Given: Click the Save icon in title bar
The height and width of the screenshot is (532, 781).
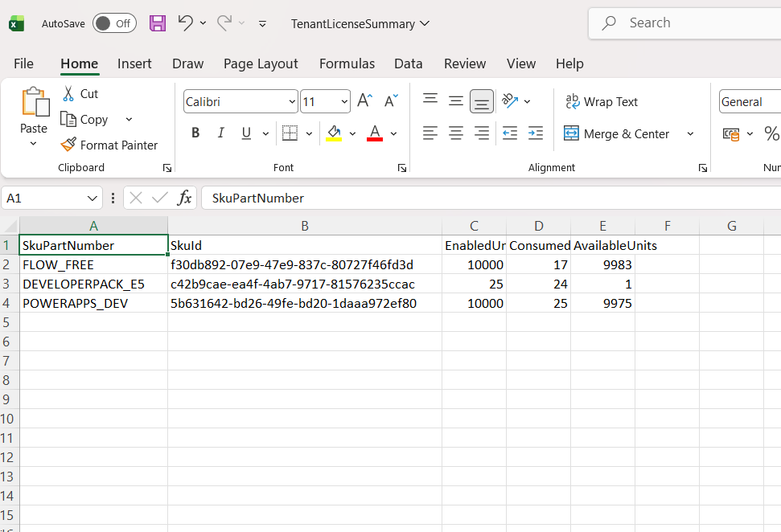Looking at the screenshot, I should pyautogui.click(x=158, y=23).
